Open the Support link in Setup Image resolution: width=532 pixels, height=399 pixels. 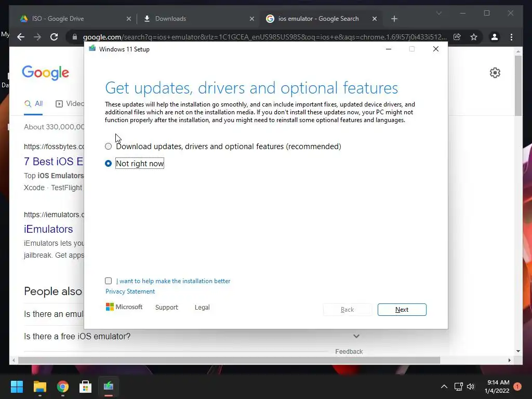[167, 308]
